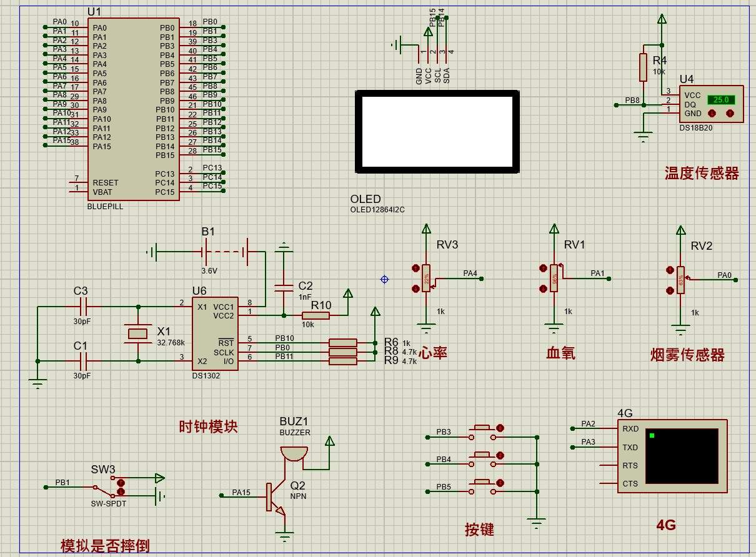Click the 心率 annotation text
This screenshot has height=557, width=756.
point(432,353)
